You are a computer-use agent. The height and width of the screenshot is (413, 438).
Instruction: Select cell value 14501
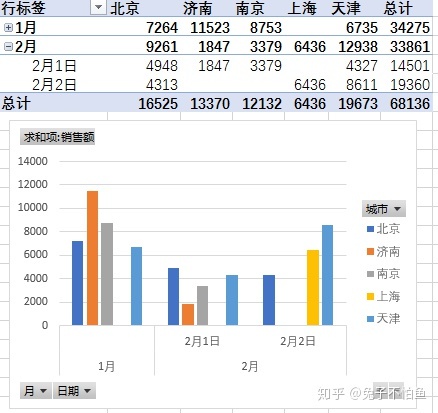410,66
